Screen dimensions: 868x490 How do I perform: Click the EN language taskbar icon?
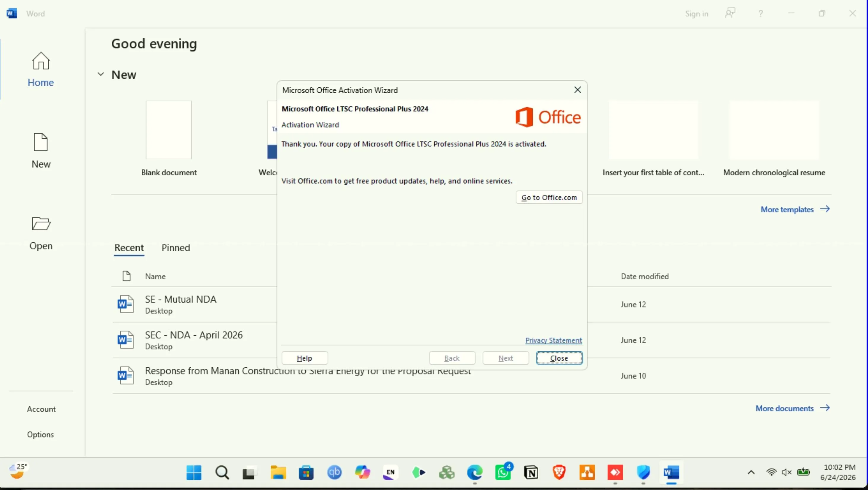(390, 473)
